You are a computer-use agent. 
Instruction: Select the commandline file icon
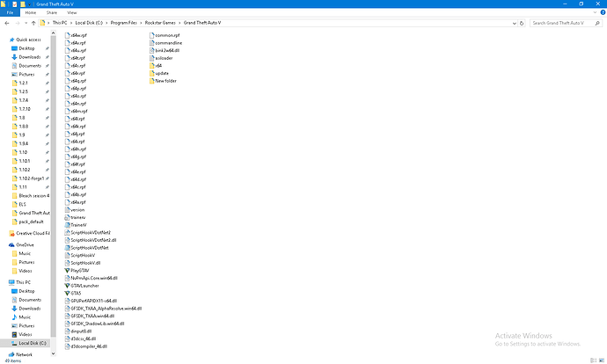[x=151, y=43]
